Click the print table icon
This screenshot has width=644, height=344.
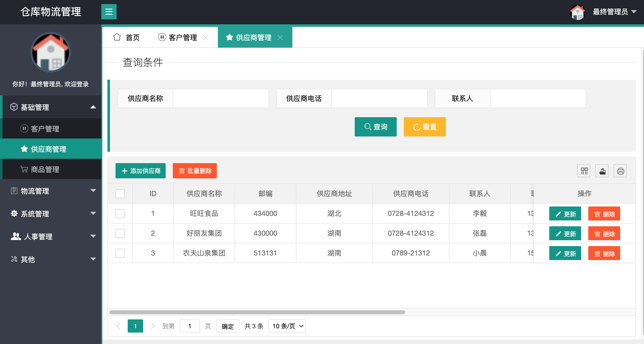tap(620, 171)
